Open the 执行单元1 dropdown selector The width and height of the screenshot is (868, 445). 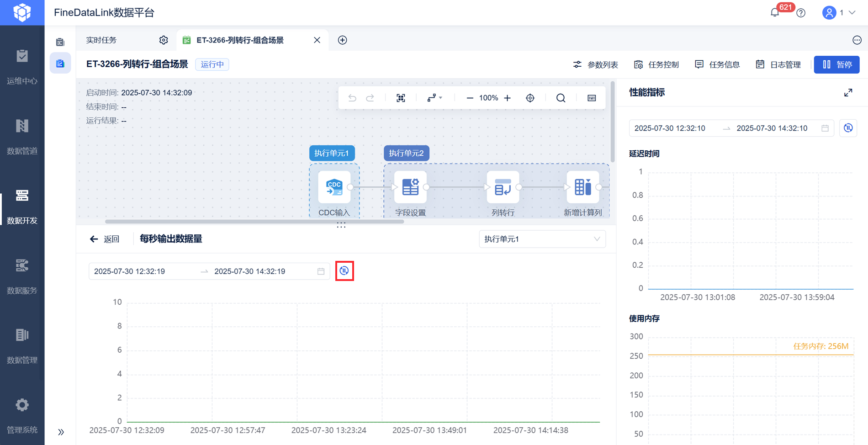tap(542, 239)
